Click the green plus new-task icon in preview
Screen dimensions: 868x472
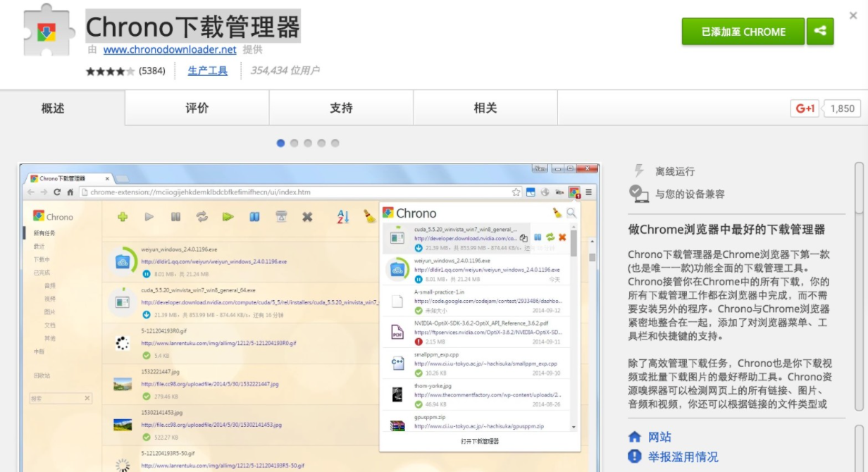coord(123,216)
